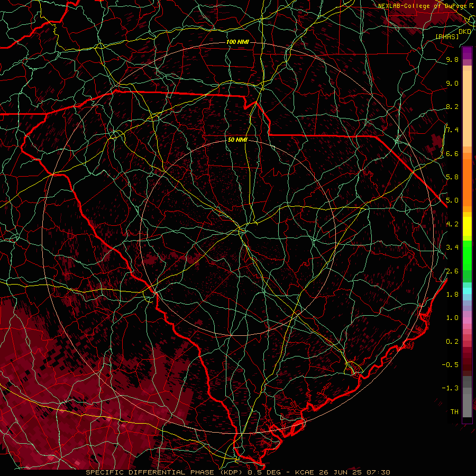Viewport: 476px width, 476px height.
Task: Click the DKD label above the legend
Action: (x=465, y=31)
